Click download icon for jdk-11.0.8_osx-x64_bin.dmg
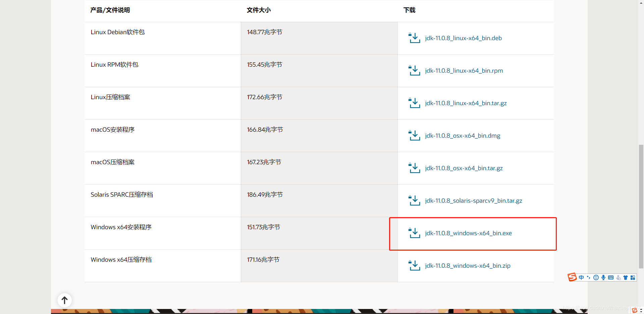Screen dimensions: 644x314 point(414,135)
